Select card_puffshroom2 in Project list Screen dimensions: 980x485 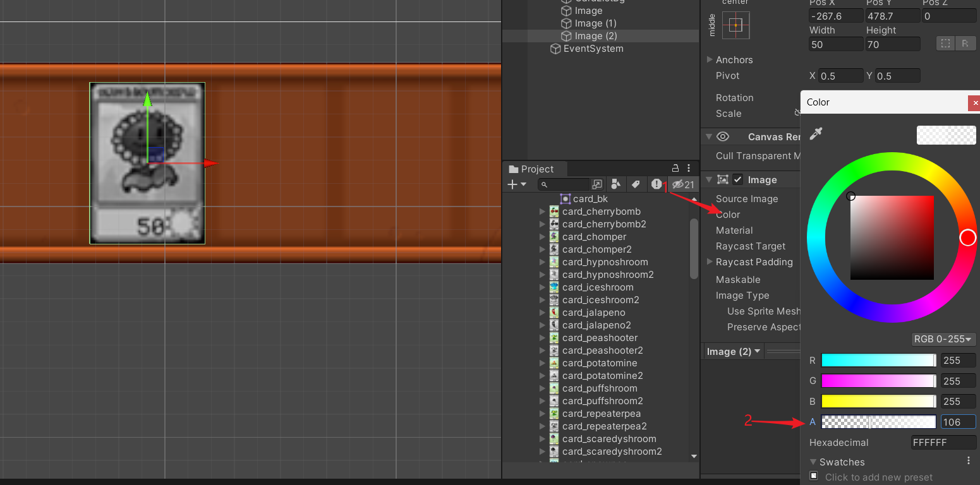[x=603, y=401]
